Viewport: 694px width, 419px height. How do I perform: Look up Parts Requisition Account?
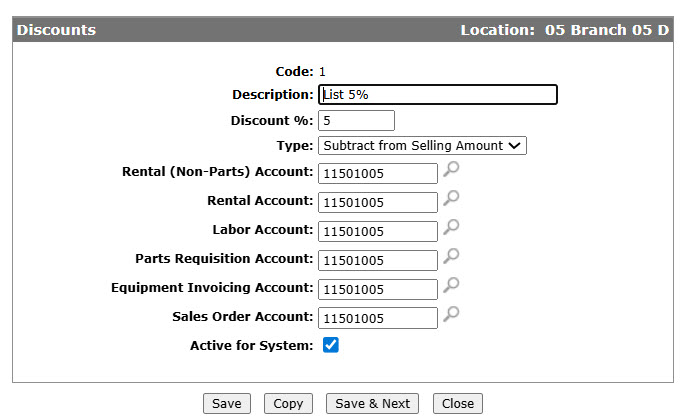pyautogui.click(x=451, y=256)
